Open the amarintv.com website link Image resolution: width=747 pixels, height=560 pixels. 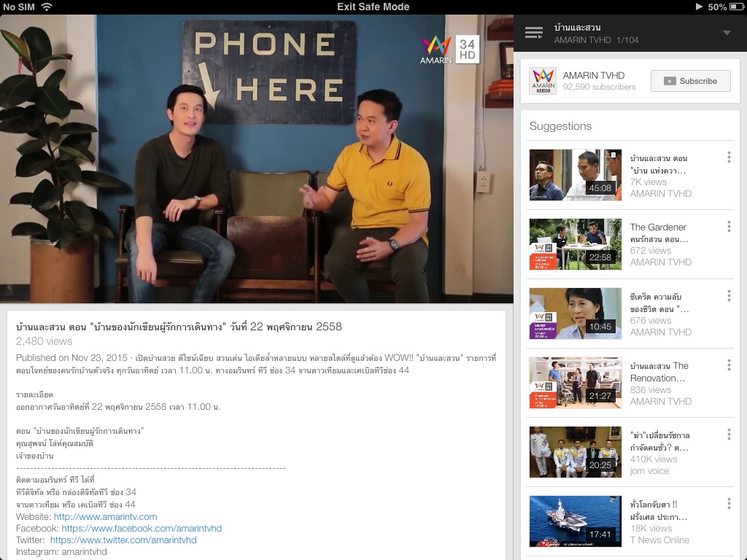(105, 517)
